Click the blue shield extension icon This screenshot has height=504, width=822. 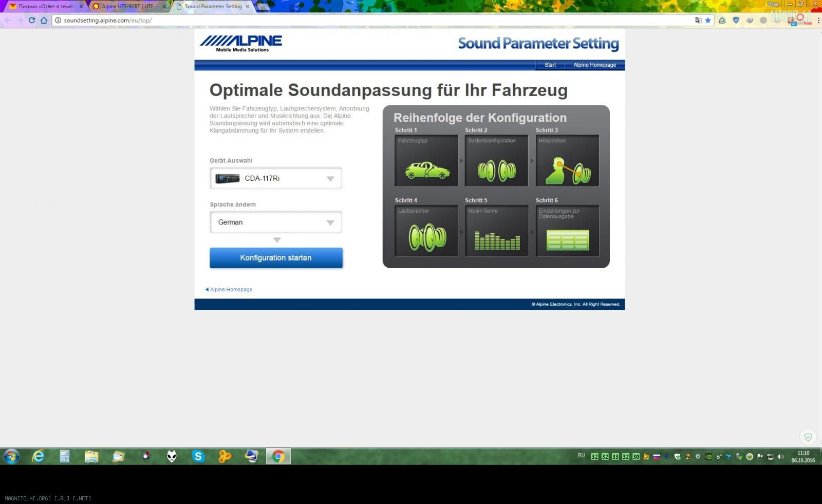coord(736,20)
